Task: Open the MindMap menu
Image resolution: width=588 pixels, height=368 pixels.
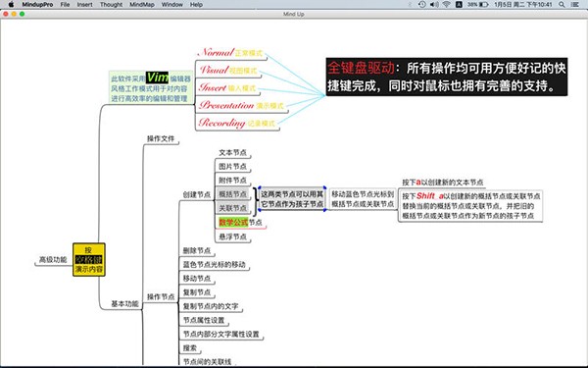Action: (142, 5)
